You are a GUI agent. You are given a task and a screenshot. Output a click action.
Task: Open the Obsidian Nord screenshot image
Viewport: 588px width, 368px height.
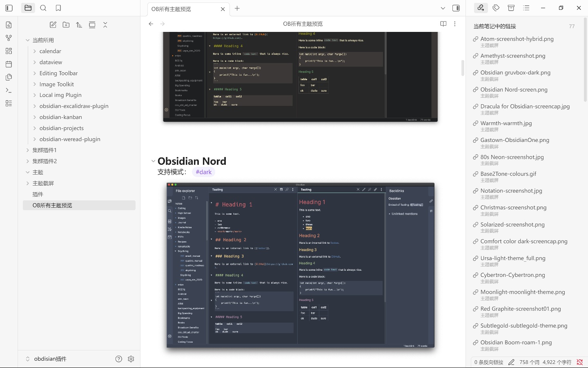pyautogui.click(x=301, y=265)
